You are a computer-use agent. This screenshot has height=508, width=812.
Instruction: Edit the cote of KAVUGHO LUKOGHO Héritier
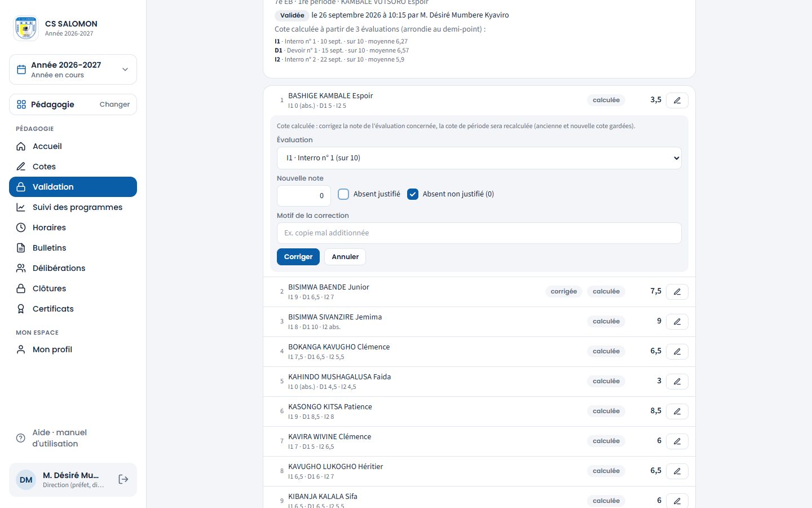pos(677,471)
